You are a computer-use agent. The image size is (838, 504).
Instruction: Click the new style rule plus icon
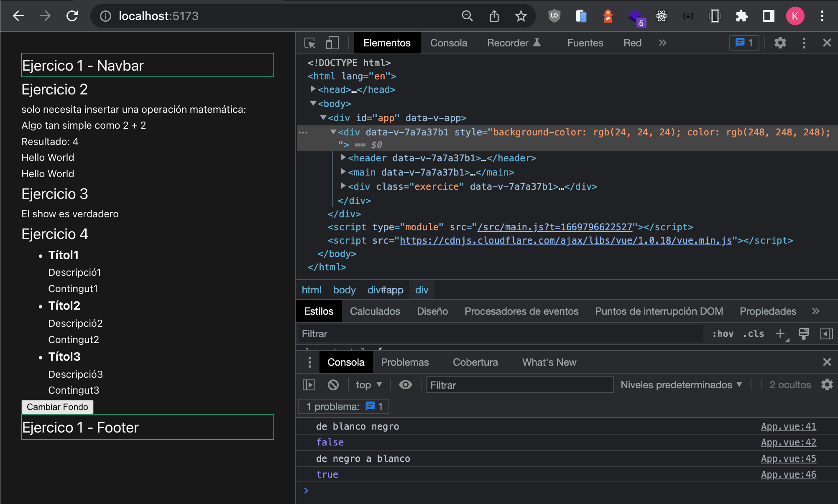780,333
